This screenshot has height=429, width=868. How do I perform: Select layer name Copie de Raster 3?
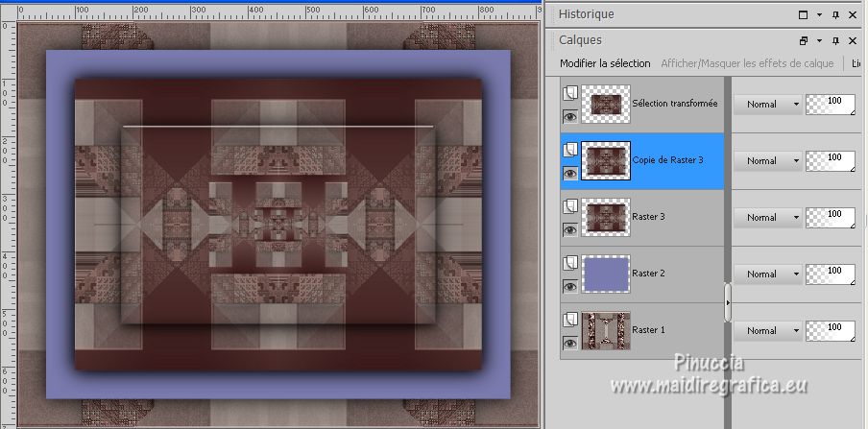(667, 160)
